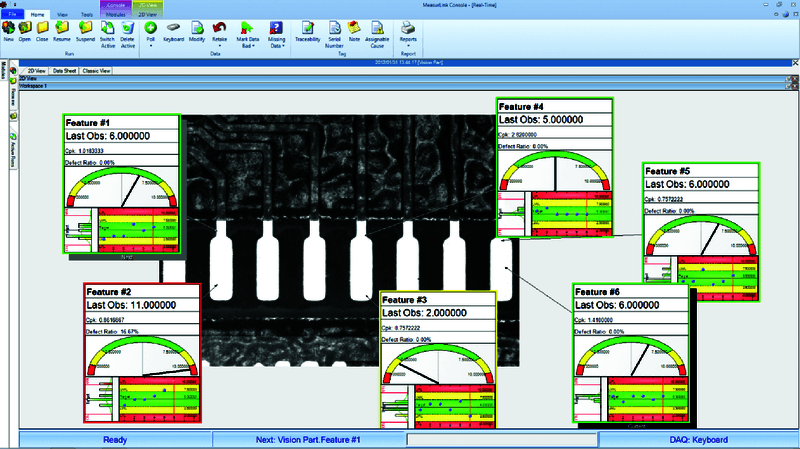Click the Switch Active icon

pos(107,28)
